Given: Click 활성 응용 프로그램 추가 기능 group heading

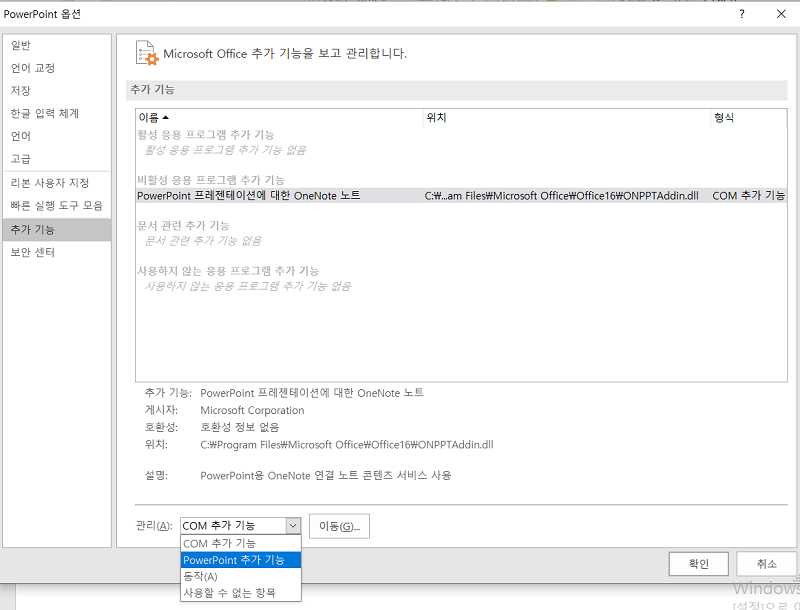Looking at the screenshot, I should tap(206, 135).
